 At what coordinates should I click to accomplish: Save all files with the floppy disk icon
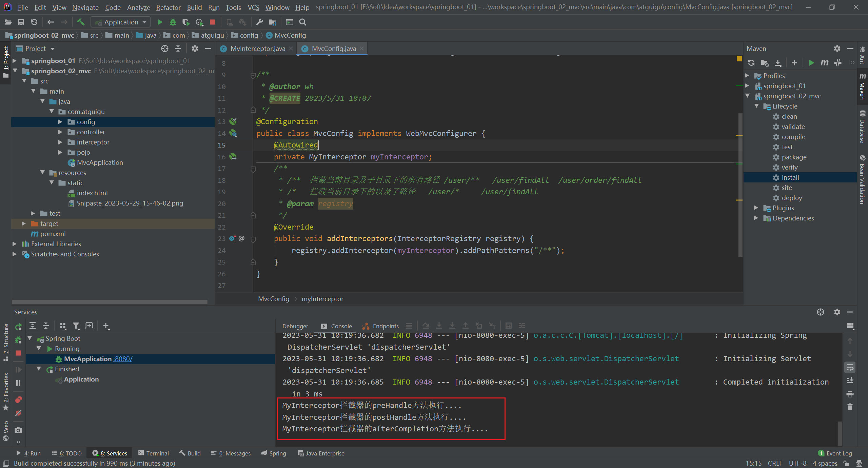point(21,22)
